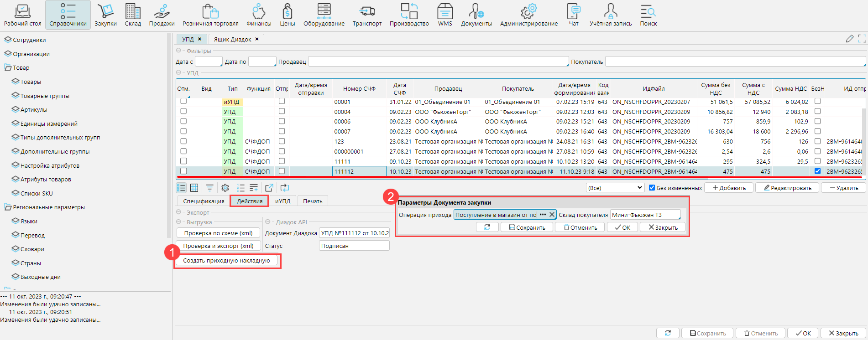Image resolution: width=868 pixels, height=340 pixels.
Task: Collapse the Фильтры section
Action: [179, 51]
